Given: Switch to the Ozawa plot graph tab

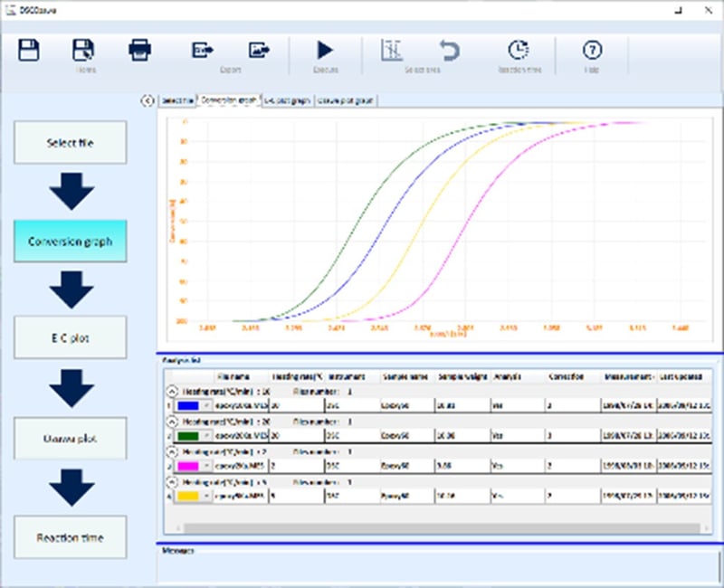Looking at the screenshot, I should tap(347, 100).
